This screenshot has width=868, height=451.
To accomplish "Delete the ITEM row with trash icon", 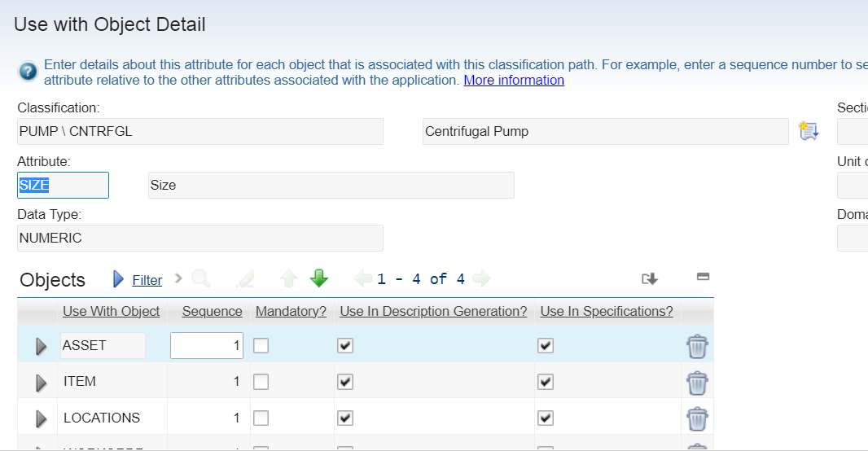I will pos(697,382).
